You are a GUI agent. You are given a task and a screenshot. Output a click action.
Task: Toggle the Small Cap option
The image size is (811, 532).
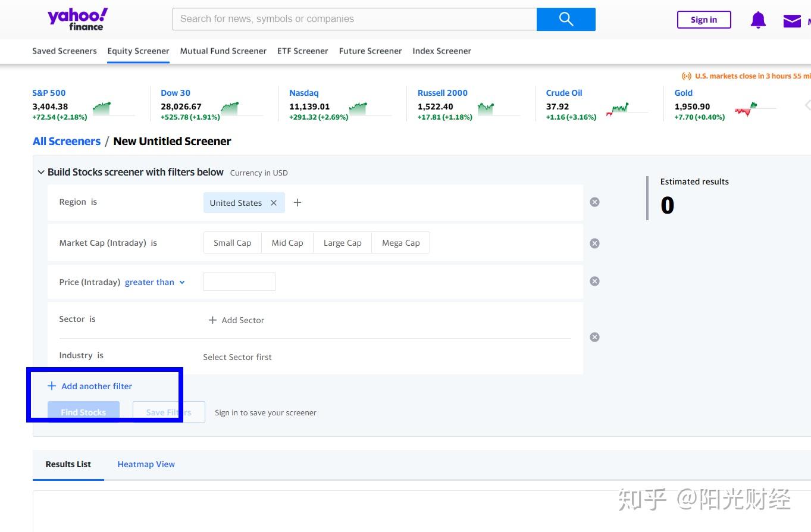[233, 243]
